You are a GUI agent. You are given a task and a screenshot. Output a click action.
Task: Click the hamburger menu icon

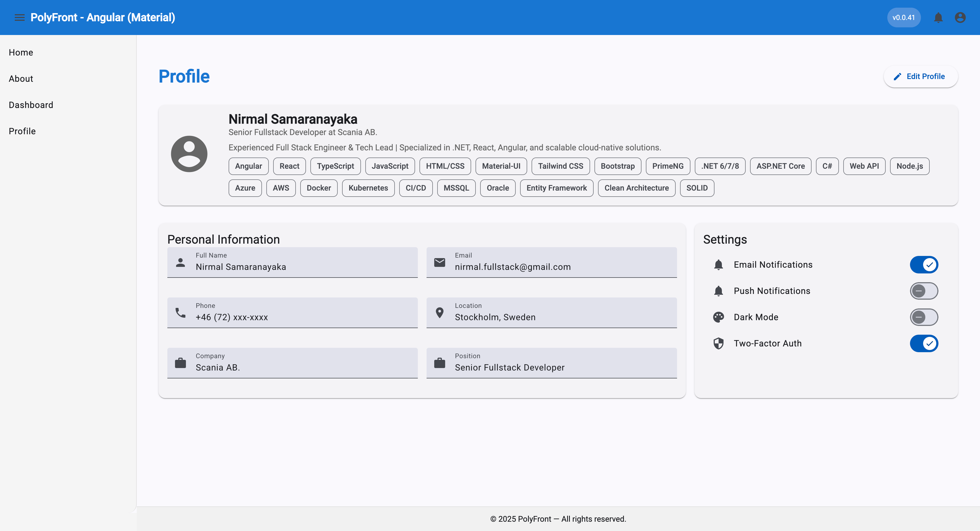click(x=19, y=17)
